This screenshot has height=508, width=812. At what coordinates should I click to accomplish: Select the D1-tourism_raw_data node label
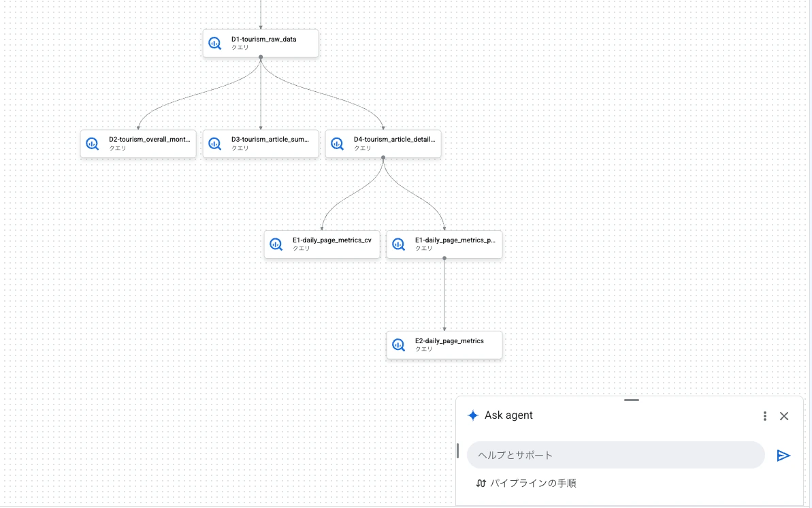coord(263,39)
